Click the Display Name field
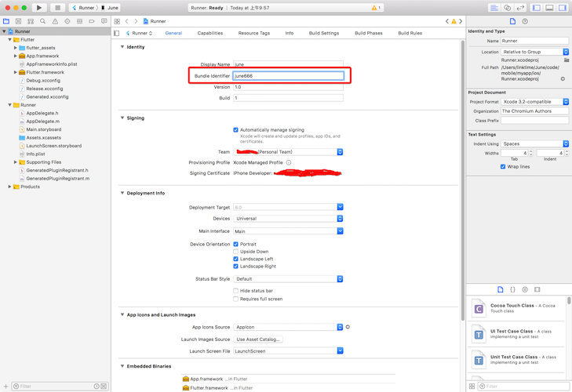572x392 pixels. point(288,64)
